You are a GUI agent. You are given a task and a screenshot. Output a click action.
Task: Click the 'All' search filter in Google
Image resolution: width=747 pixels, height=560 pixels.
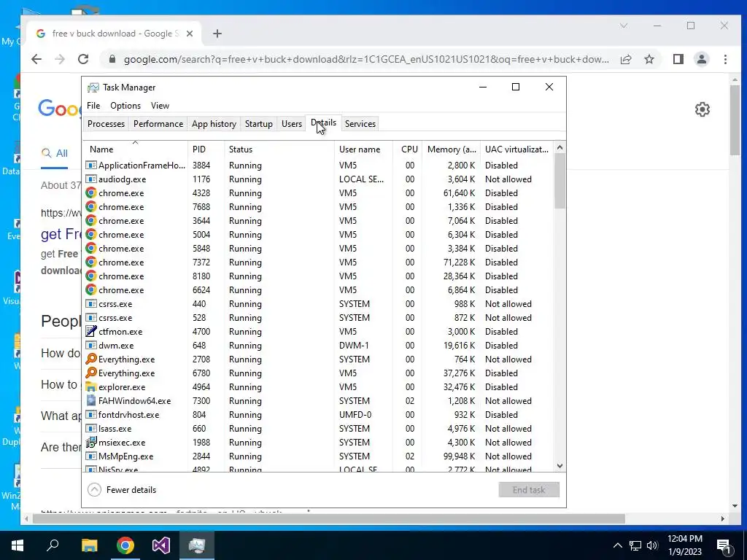pyautogui.click(x=54, y=153)
